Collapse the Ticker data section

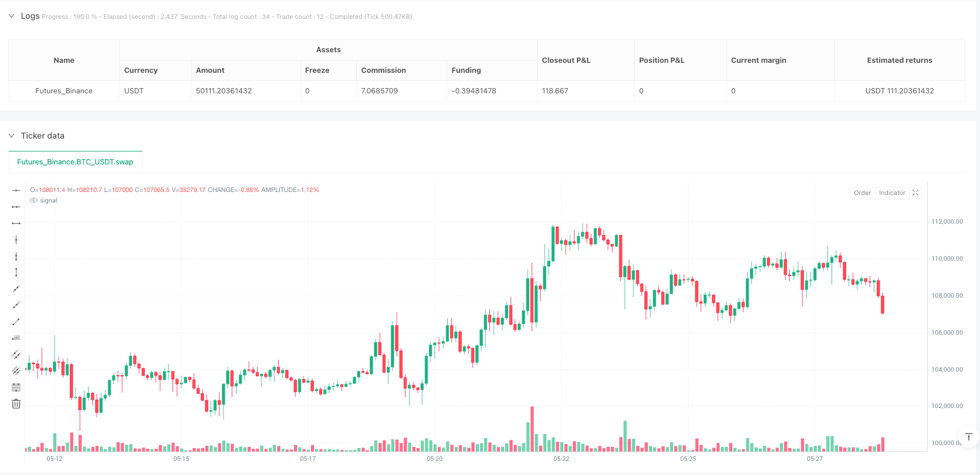click(x=11, y=136)
